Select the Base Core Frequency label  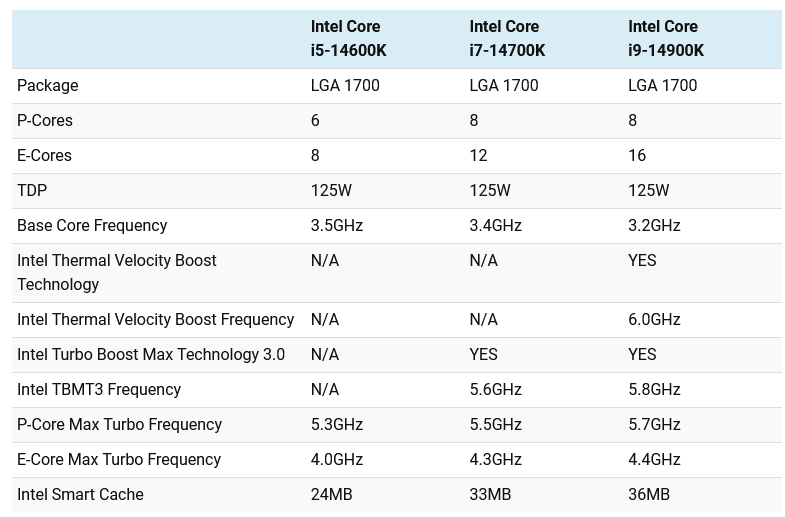[92, 226]
